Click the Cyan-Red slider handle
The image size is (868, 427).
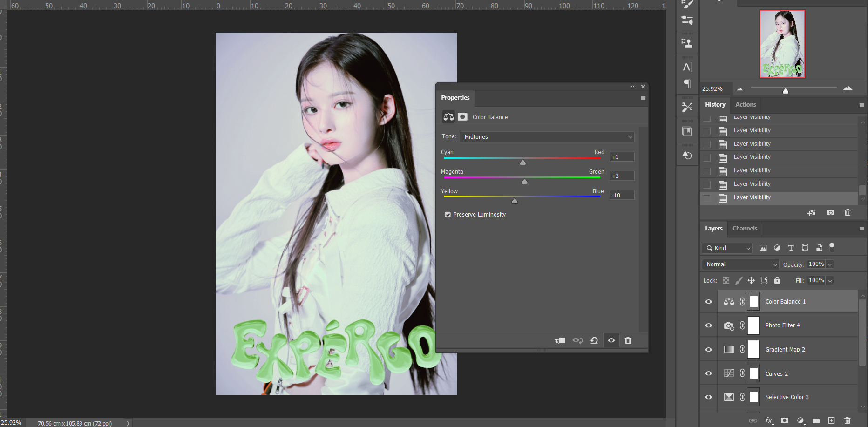(523, 162)
